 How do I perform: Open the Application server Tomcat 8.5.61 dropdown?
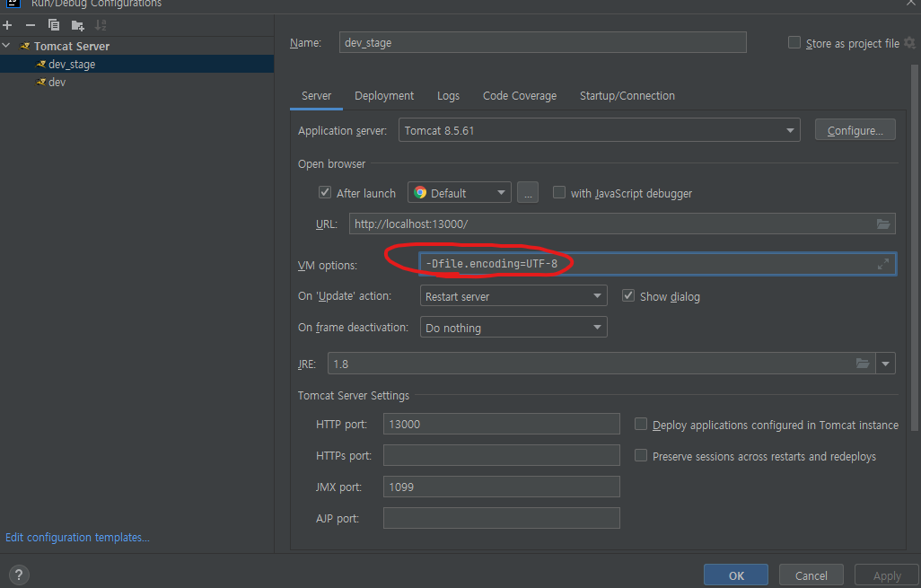pyautogui.click(x=599, y=130)
